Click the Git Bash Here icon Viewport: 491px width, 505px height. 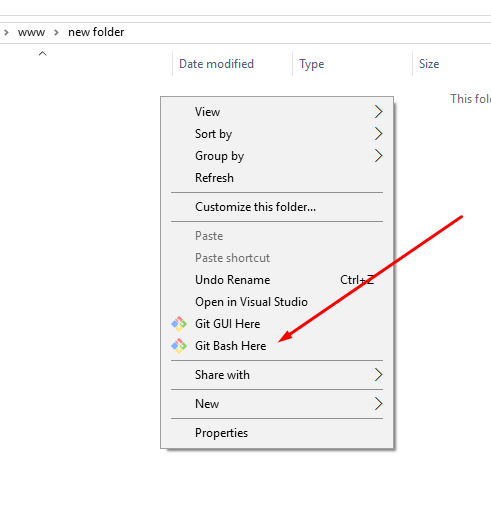(x=179, y=346)
